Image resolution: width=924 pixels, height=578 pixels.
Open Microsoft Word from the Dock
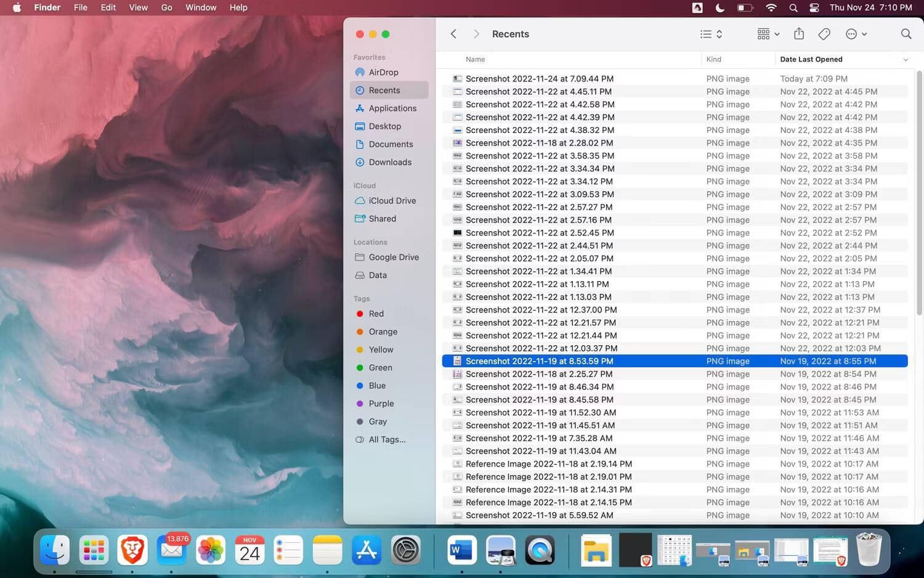(461, 550)
